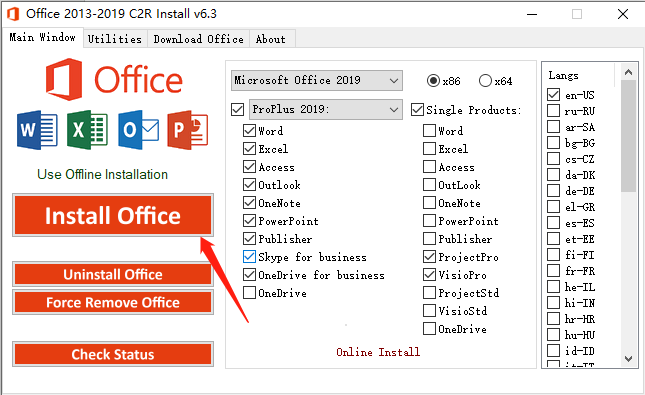Check OutLook under Single Products

[429, 185]
